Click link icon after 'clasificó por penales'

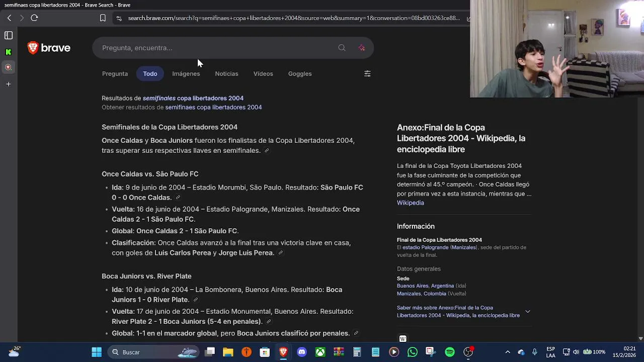pos(356,333)
